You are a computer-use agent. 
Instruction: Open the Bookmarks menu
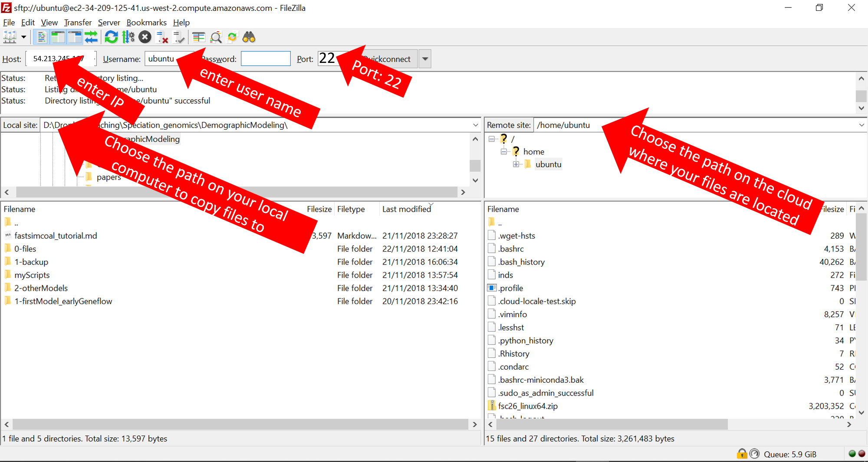point(146,23)
